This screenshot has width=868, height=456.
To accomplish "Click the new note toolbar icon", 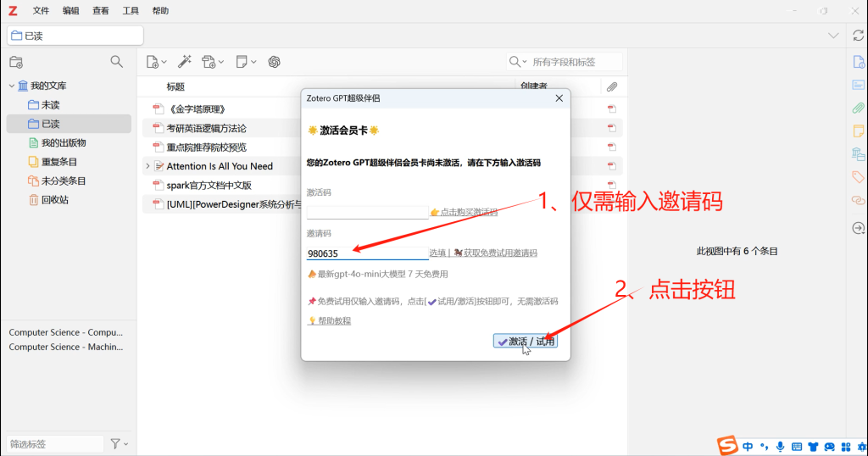I will 242,61.
